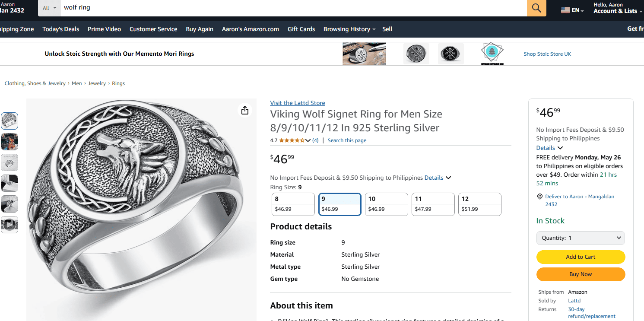Click the orange search magnifier button
Viewport: 644px width, 321px height.
pos(536,8)
